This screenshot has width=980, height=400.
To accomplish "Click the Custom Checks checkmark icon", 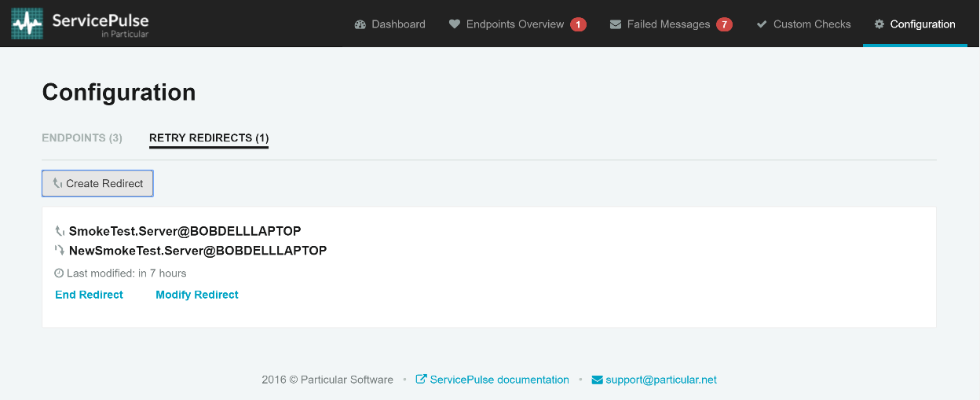I will click(x=762, y=24).
